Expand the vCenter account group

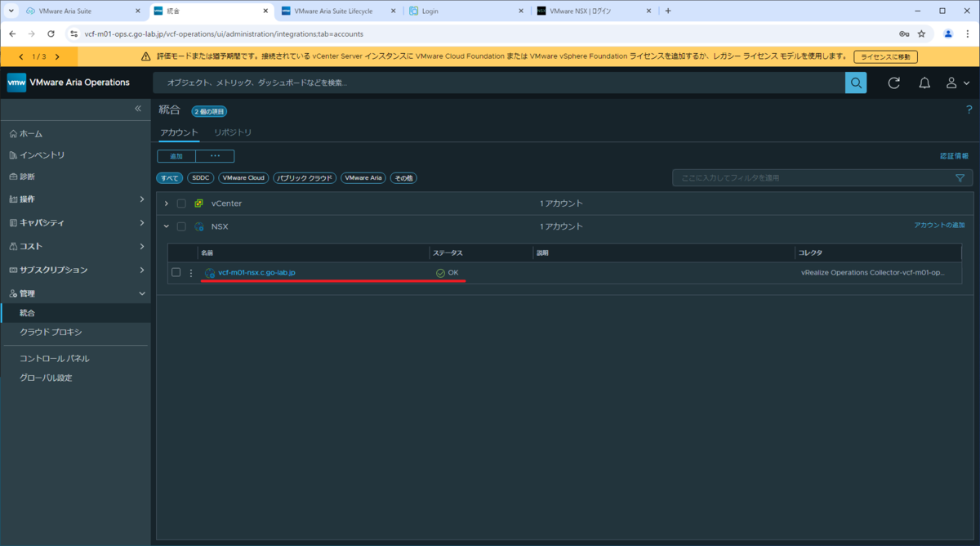[x=167, y=203]
